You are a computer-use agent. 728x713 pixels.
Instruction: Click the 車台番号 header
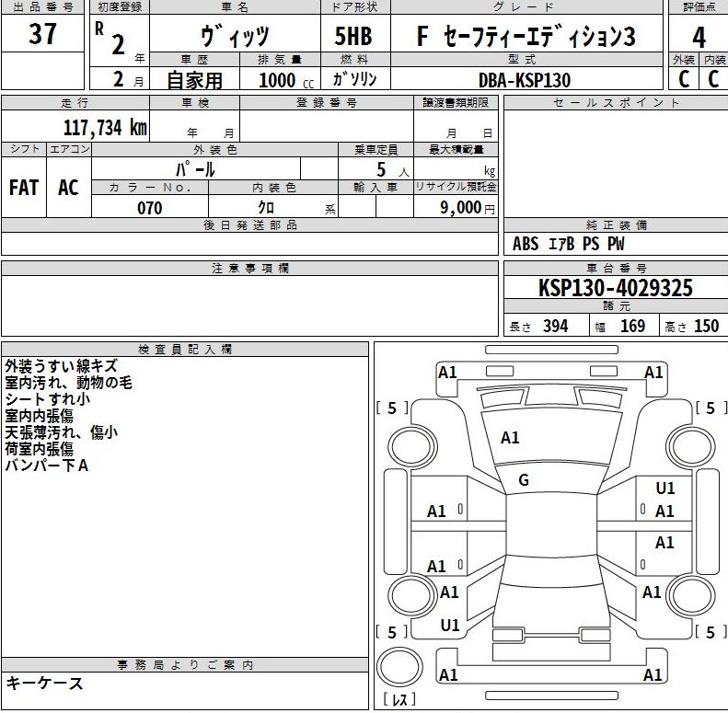[x=616, y=268]
